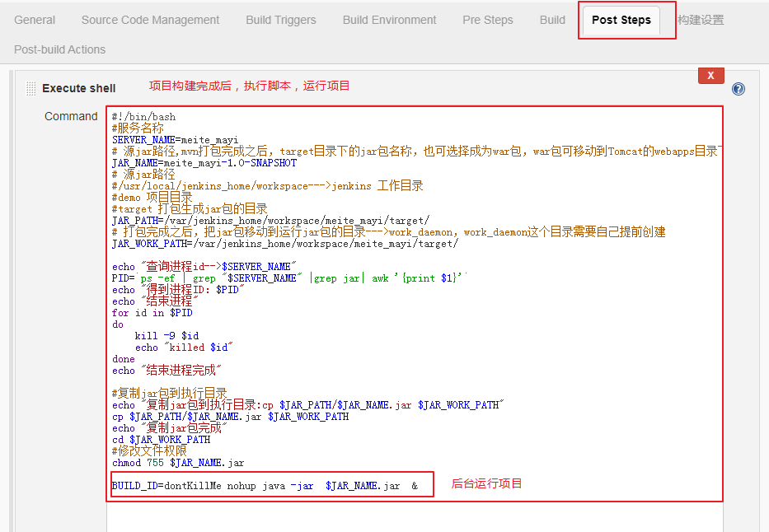Open help for Execute shell

point(739,89)
